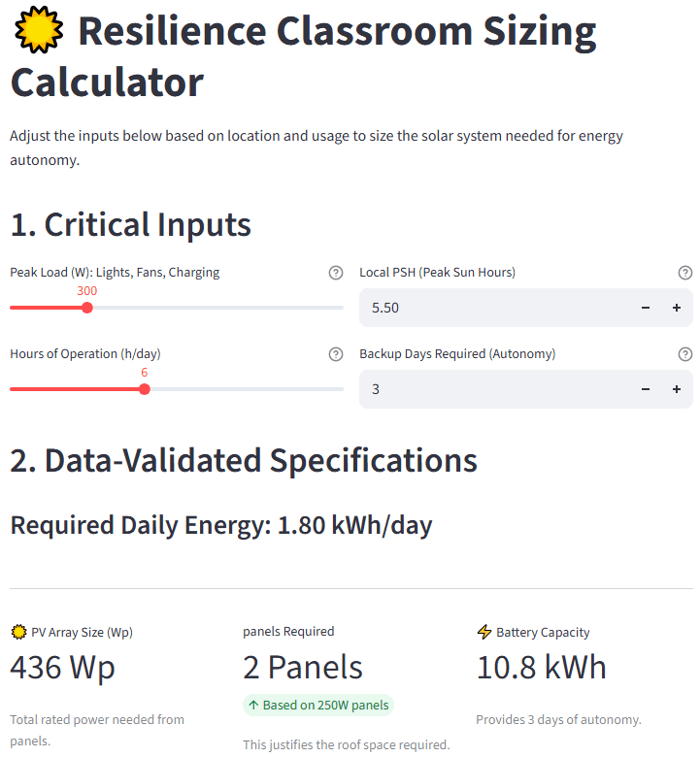
Task: Click help icon for Peak Load
Action: click(336, 273)
